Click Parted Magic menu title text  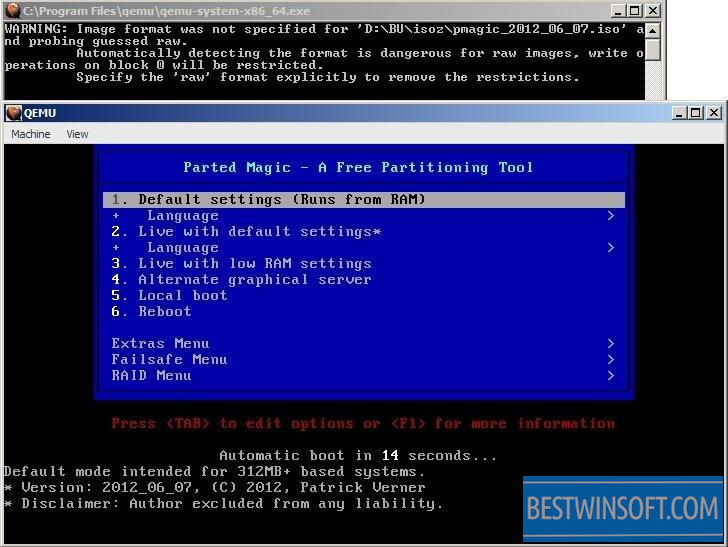click(x=358, y=168)
